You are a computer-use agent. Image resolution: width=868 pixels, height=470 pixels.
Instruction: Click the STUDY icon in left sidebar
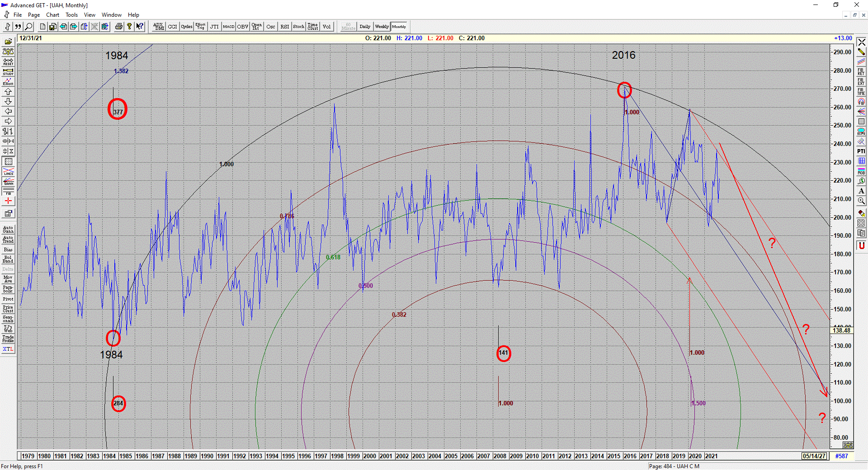point(8,71)
